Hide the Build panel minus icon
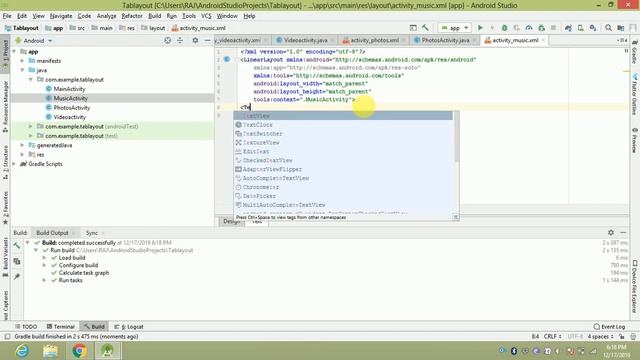640x360 pixels. [x=623, y=232]
